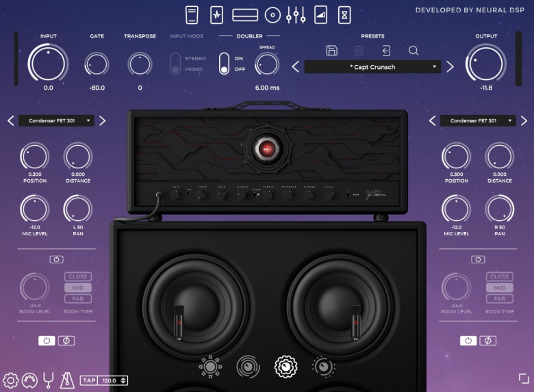Toggle Input Mode stereo/mono switch
The image size is (534, 392).
coord(175,64)
